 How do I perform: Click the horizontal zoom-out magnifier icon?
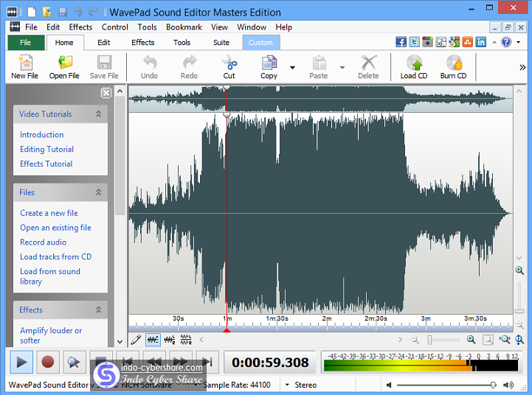pos(415,340)
